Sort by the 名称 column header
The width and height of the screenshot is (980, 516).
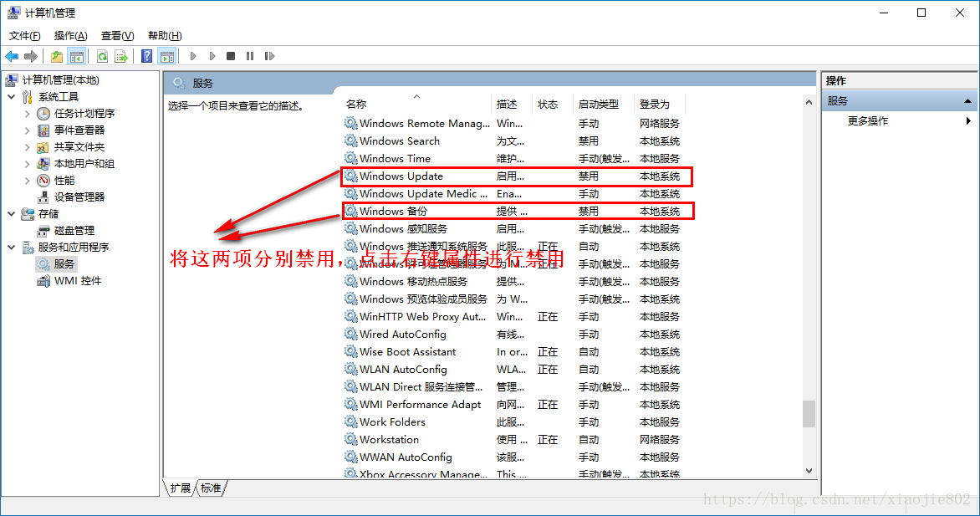[417, 105]
